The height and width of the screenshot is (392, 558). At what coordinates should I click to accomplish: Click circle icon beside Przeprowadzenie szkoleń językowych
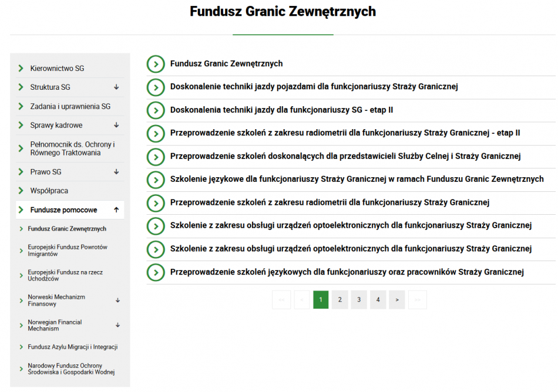155,272
